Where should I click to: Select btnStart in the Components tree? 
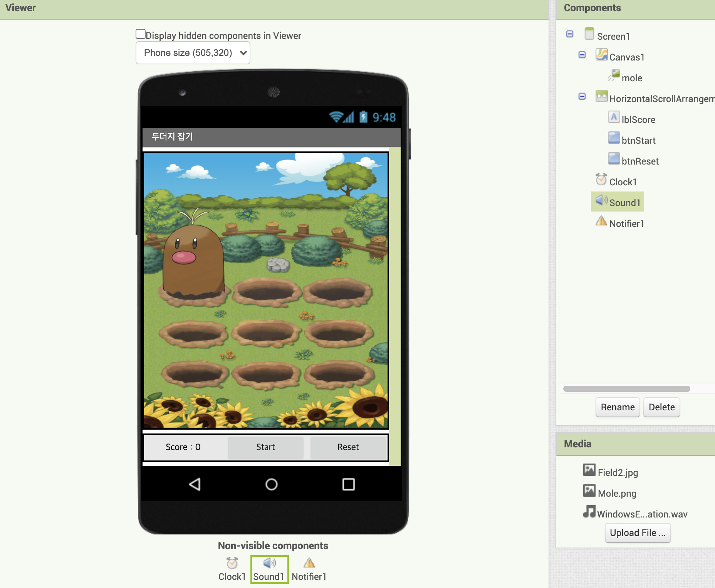(638, 140)
